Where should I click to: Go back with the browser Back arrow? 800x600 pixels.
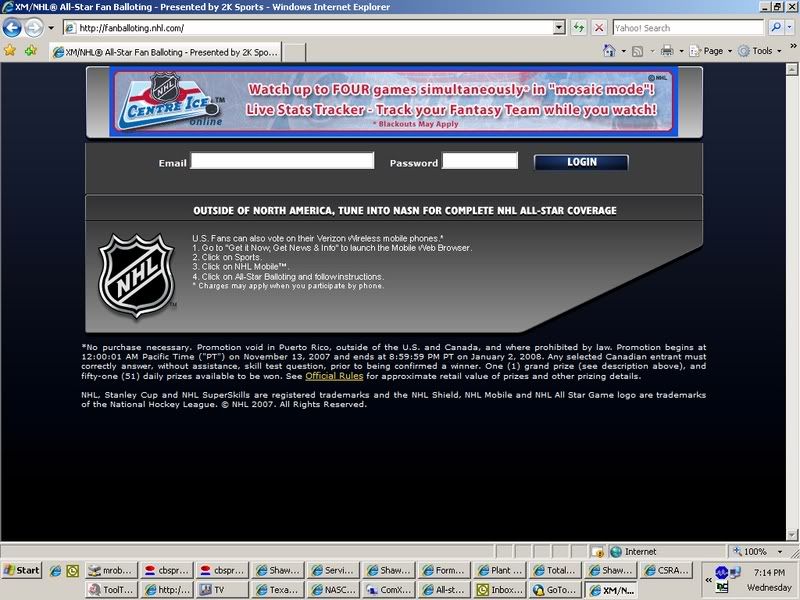pyautogui.click(x=12, y=28)
